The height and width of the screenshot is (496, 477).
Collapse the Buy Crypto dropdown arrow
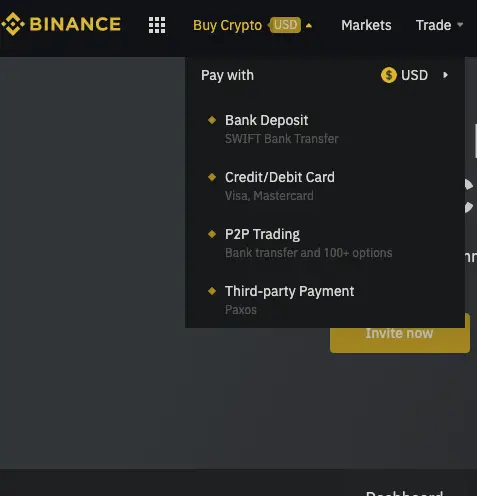tap(309, 25)
